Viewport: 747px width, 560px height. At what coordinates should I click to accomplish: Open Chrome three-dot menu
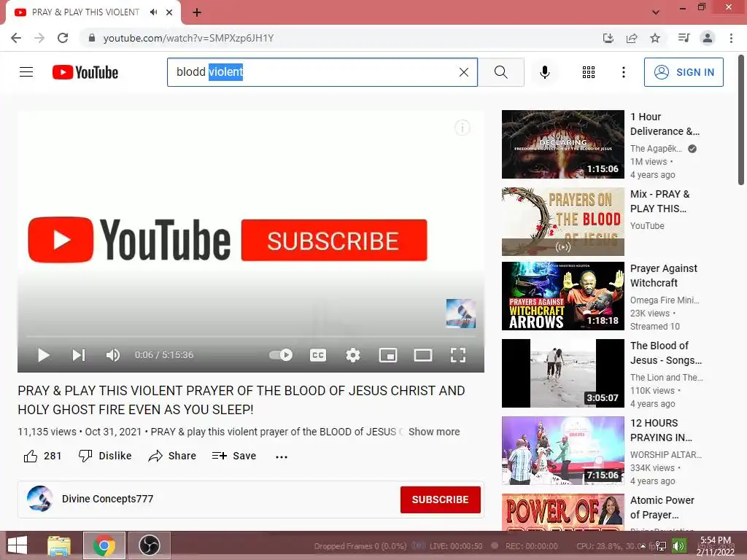(731, 38)
